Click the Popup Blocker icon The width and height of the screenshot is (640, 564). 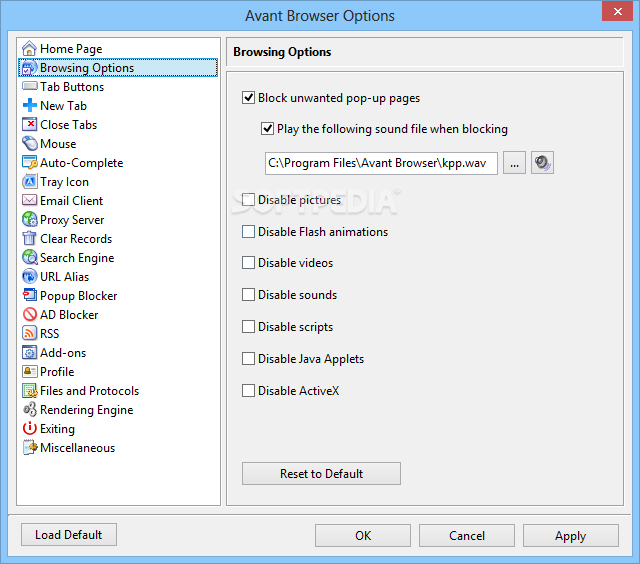pos(29,295)
